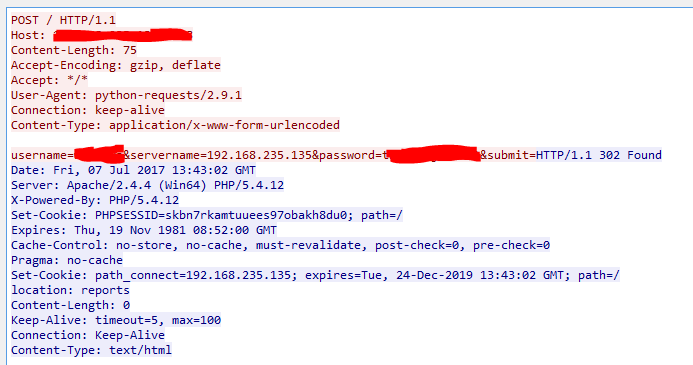Click the servername=192.168.235.135 parameter
The width and height of the screenshot is (693, 365).
tap(221, 156)
